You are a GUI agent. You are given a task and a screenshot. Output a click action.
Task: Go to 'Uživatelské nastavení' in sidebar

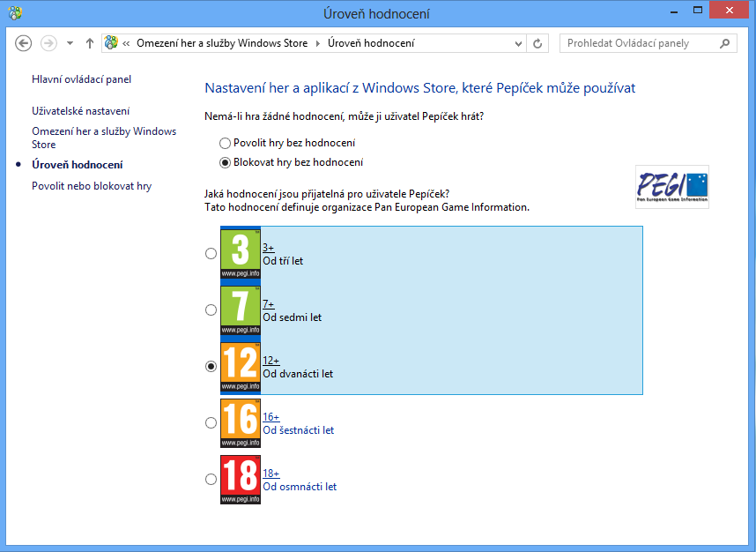[x=80, y=111]
